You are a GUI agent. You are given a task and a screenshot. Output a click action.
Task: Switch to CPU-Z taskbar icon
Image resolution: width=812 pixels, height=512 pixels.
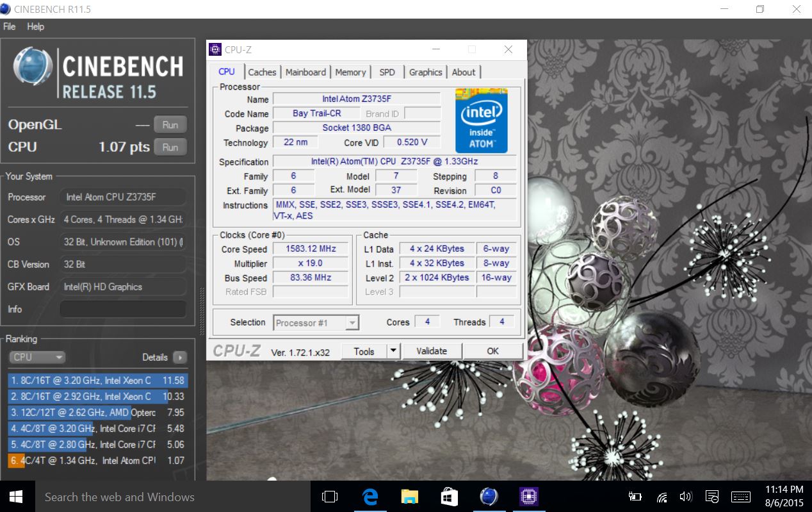529,497
